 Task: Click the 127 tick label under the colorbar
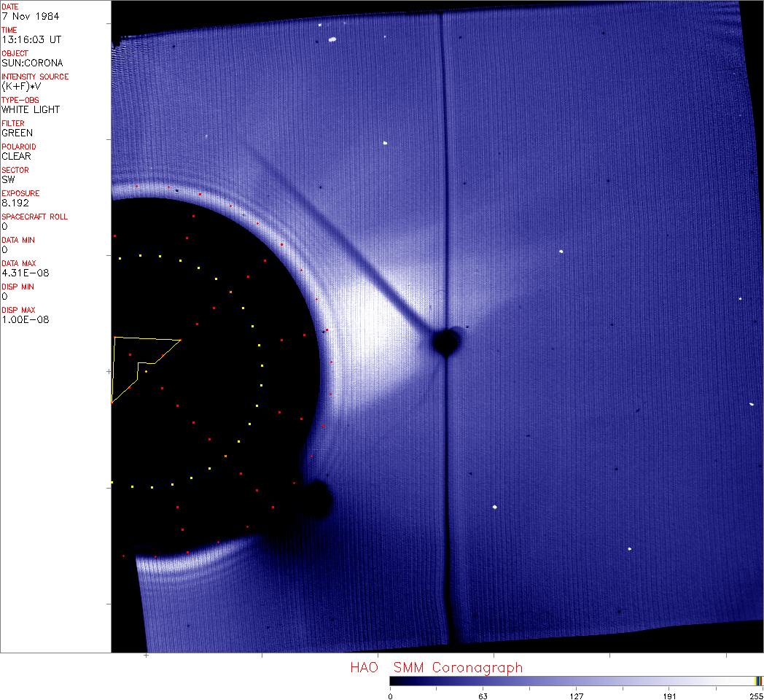[576, 696]
